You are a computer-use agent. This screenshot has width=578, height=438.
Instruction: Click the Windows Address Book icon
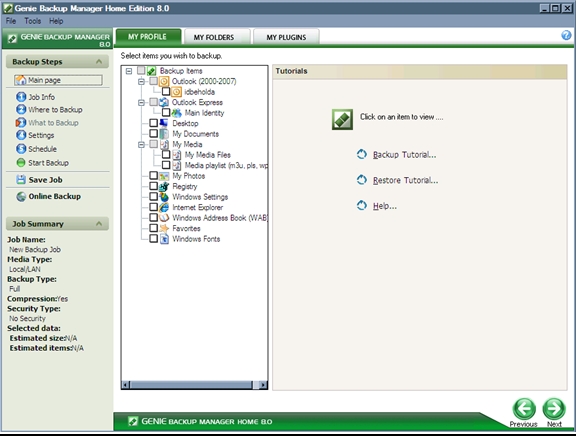164,218
